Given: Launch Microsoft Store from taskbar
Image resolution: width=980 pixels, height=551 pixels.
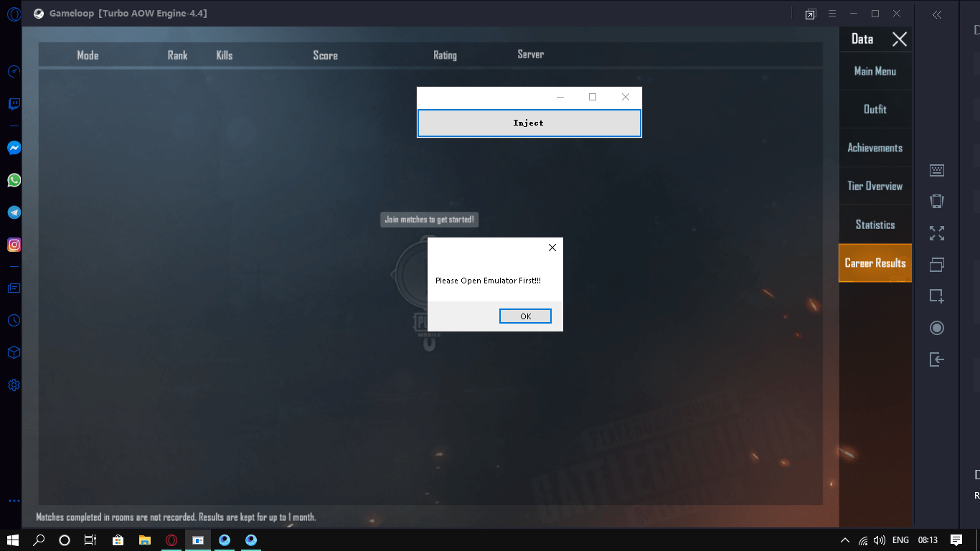Looking at the screenshot, I should pos(118,540).
